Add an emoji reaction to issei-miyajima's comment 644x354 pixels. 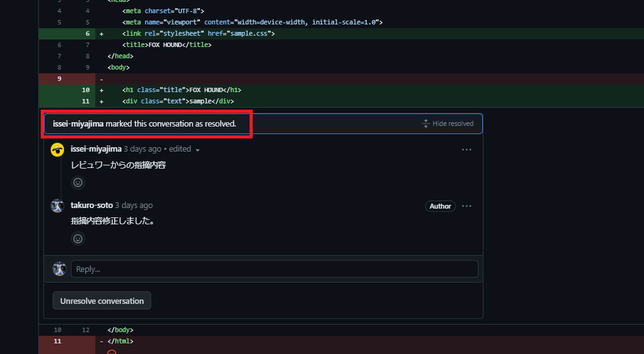pyautogui.click(x=78, y=183)
